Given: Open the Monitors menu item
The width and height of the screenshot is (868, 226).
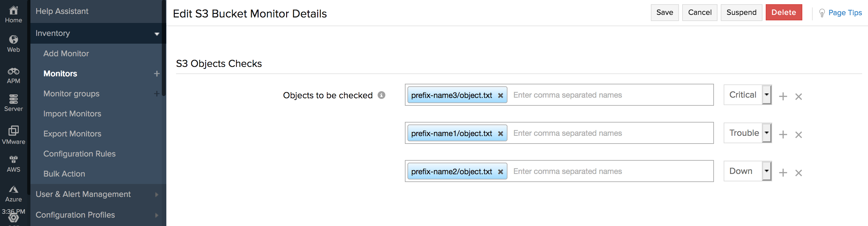Looking at the screenshot, I should [x=60, y=73].
